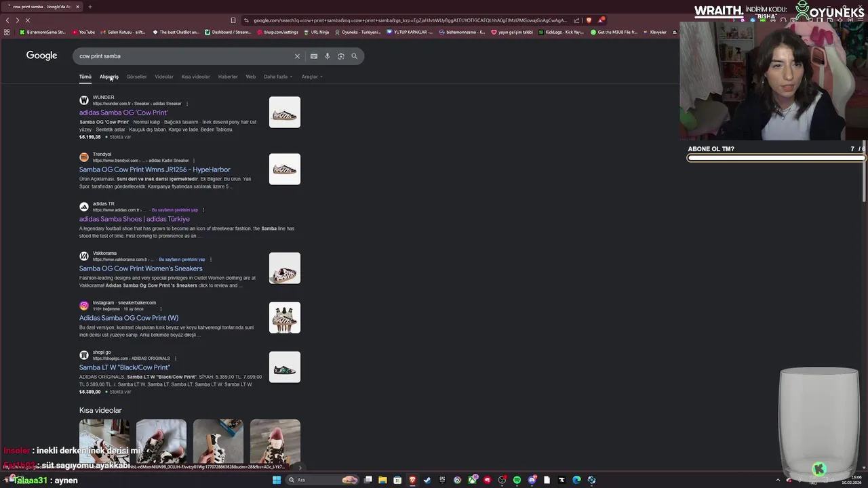
Task: Open a new browser tab
Action: point(90,7)
